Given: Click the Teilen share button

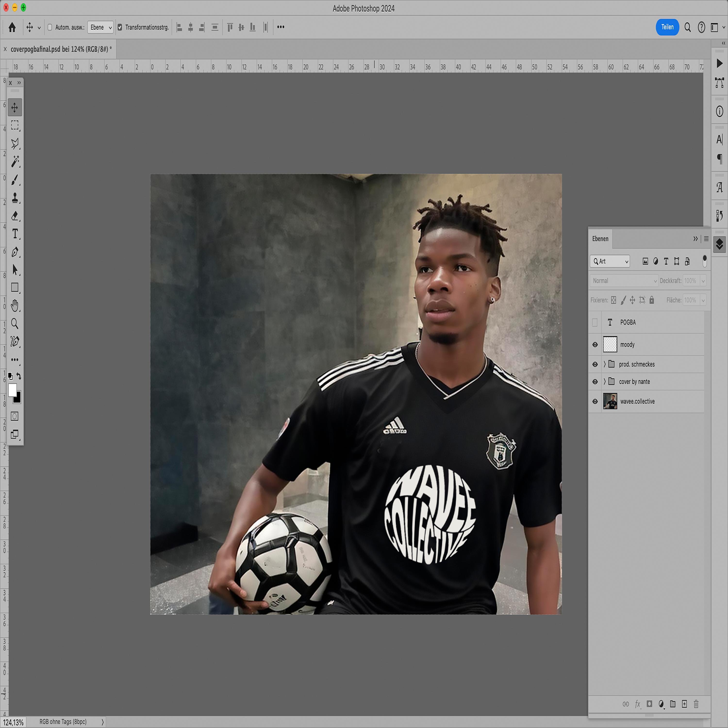Looking at the screenshot, I should (667, 27).
